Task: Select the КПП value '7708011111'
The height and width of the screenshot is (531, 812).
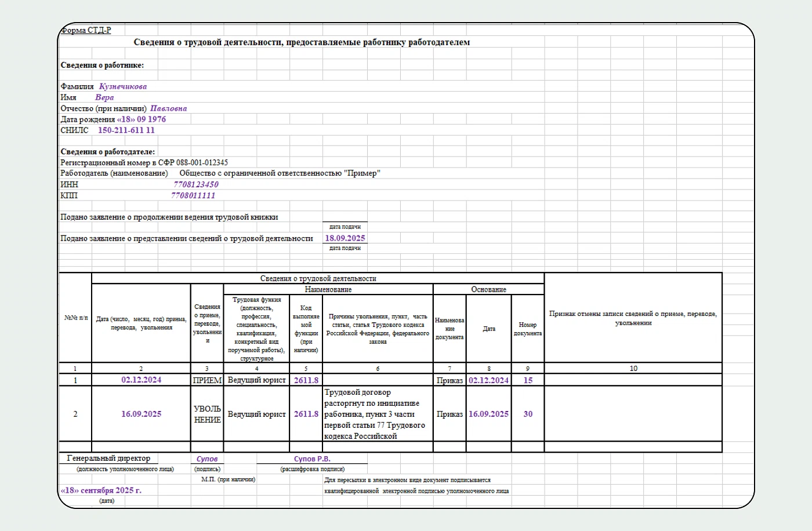Action: pos(193,195)
